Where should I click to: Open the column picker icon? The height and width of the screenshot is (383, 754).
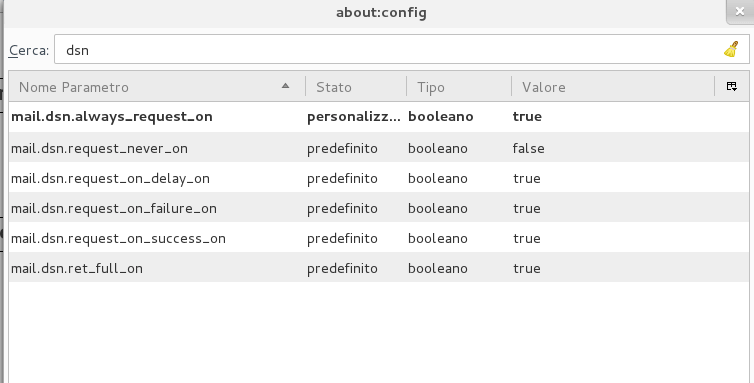[731, 87]
